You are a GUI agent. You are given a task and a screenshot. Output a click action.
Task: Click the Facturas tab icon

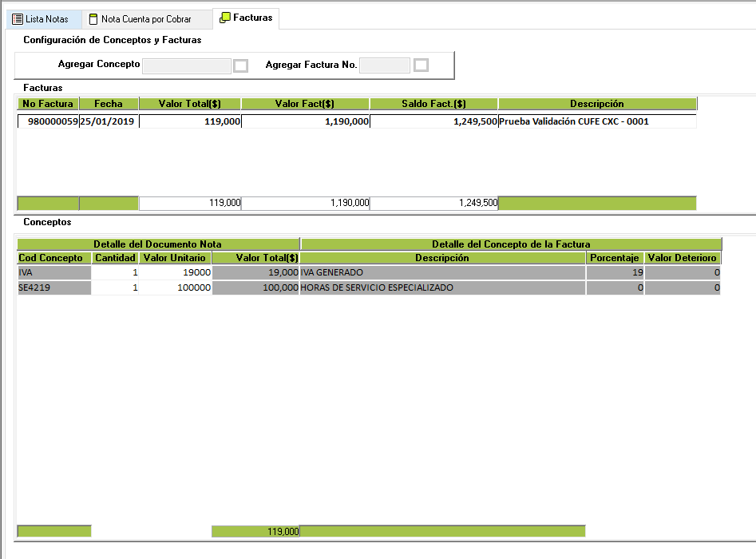[x=225, y=18]
